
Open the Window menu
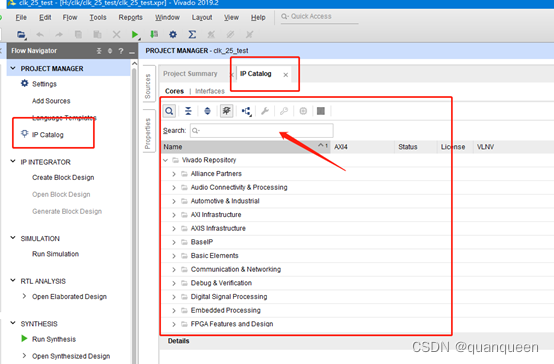[x=167, y=17]
